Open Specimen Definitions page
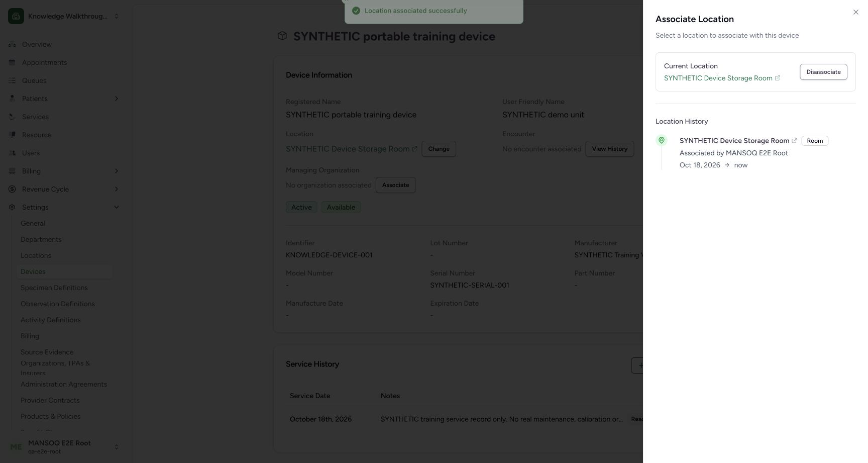This screenshot has height=463, width=868. coord(54,288)
